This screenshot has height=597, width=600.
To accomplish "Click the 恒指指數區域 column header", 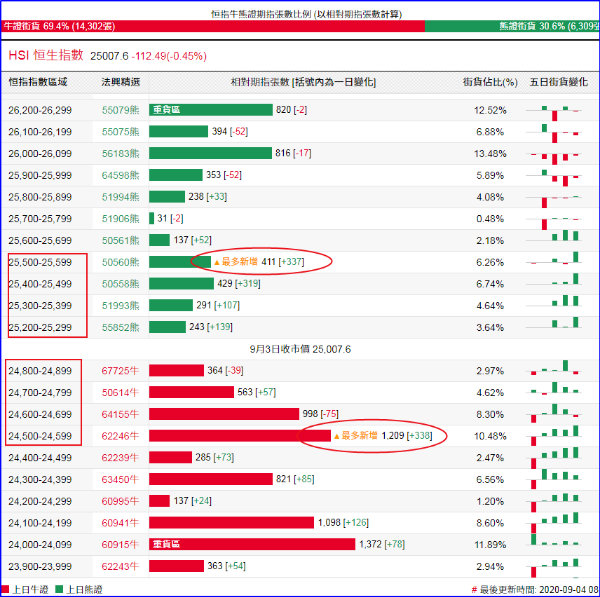I will point(38,82).
